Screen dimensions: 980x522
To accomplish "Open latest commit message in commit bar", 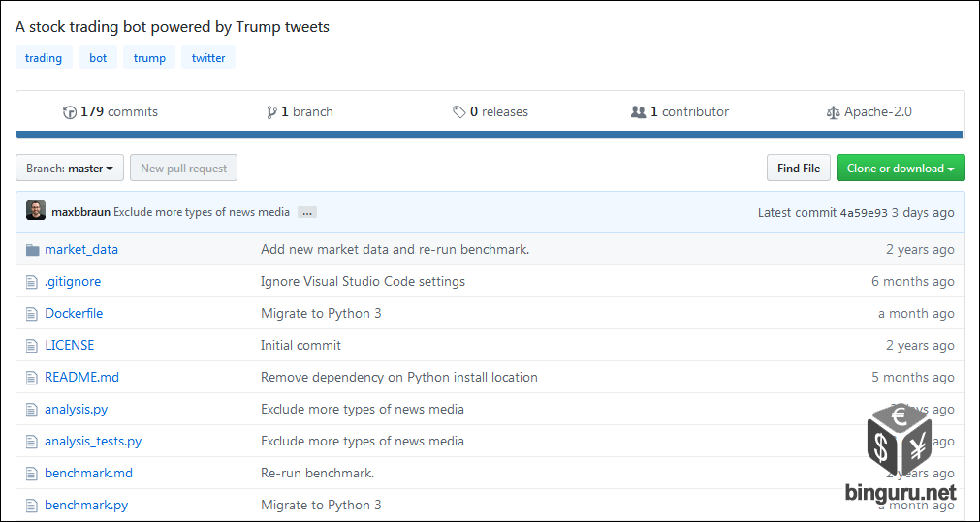I will (202, 212).
